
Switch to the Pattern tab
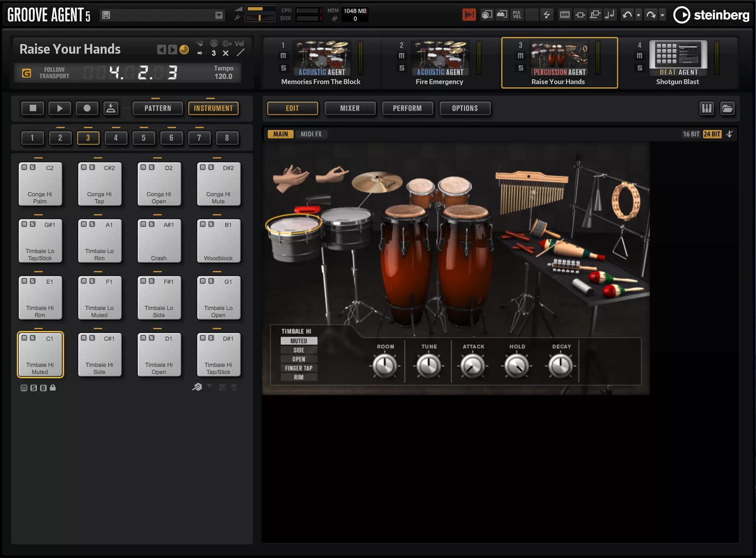[158, 108]
